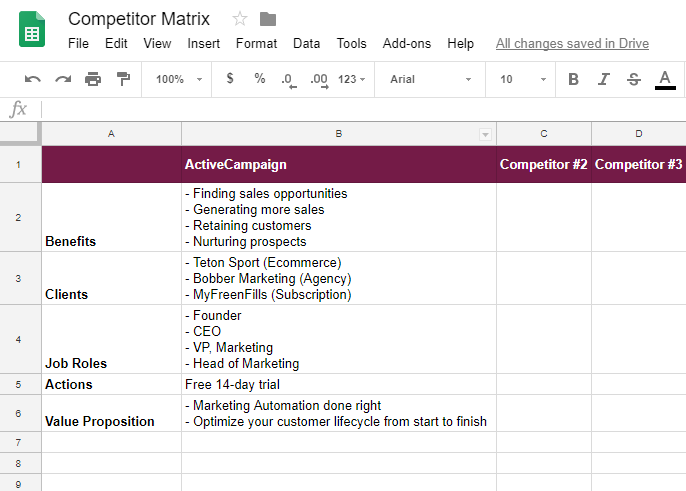Image resolution: width=686 pixels, height=491 pixels.
Task: Select cell with Marketing Automation done right
Action: pyautogui.click(x=339, y=413)
